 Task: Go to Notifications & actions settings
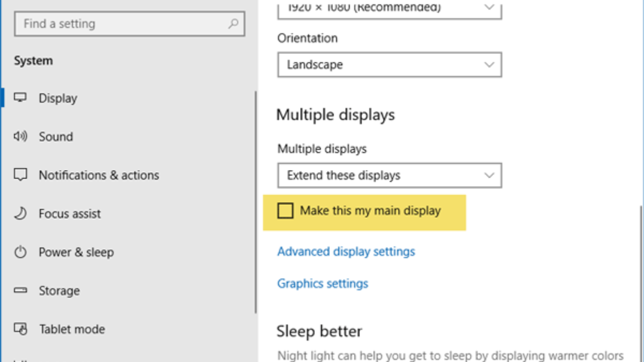click(99, 175)
